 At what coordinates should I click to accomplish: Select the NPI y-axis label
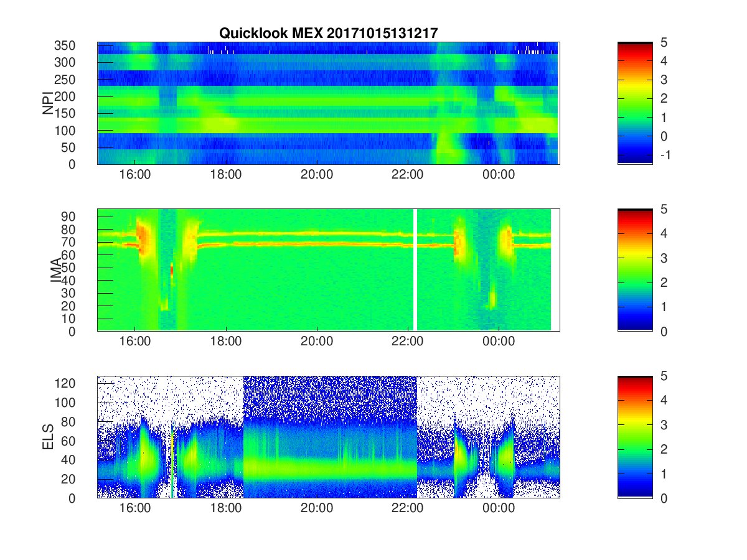(48, 103)
